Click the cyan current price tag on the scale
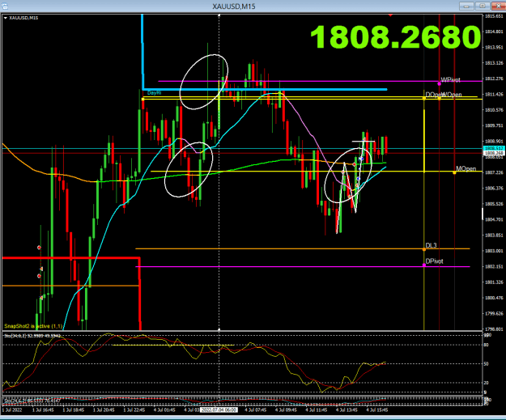Image resolution: width=506 pixels, height=420 pixels. [x=494, y=148]
